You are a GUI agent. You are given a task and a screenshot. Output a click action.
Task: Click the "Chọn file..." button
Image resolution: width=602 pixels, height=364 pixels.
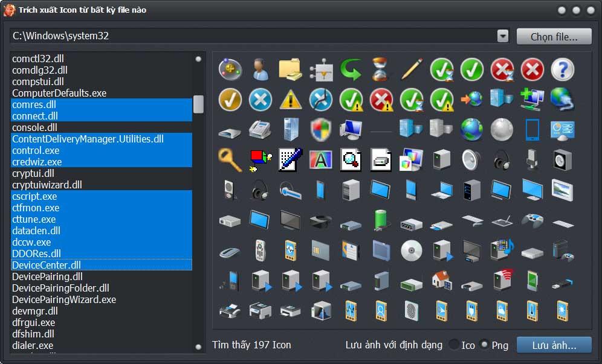click(x=554, y=36)
